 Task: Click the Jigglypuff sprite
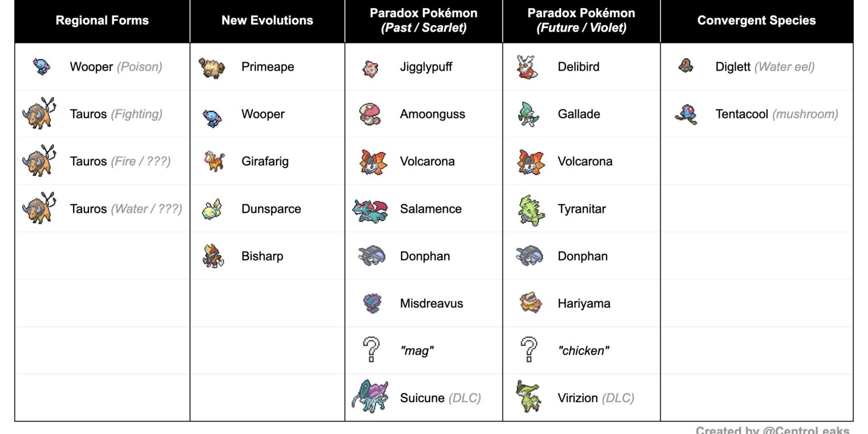(x=370, y=68)
